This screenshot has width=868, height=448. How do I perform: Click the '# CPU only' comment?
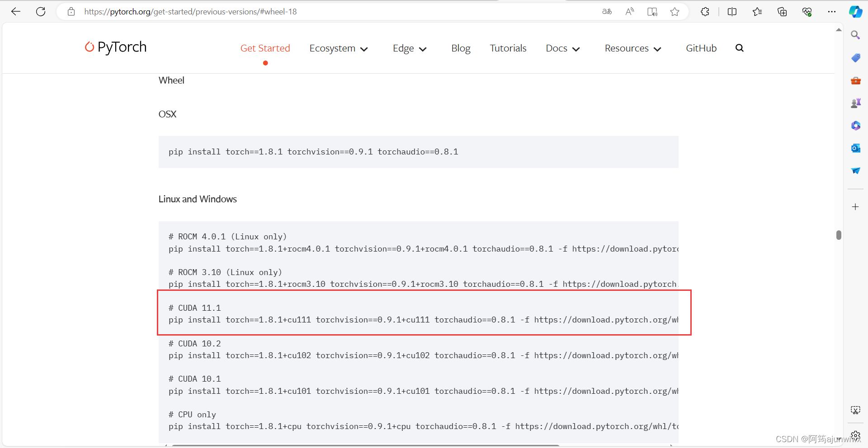(x=192, y=415)
